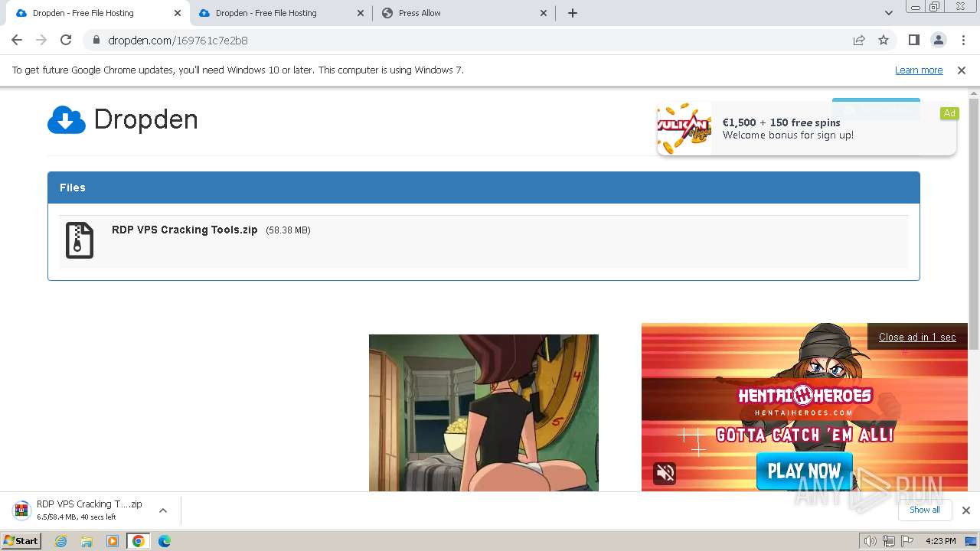Open the Chrome profile avatar
This screenshot has width=980, height=551.
click(x=938, y=40)
